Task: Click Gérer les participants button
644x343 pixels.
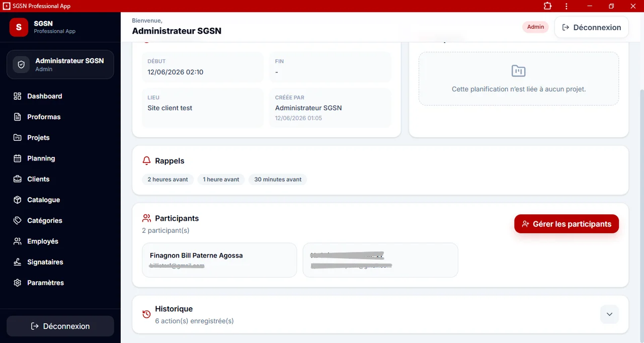Action: click(567, 224)
